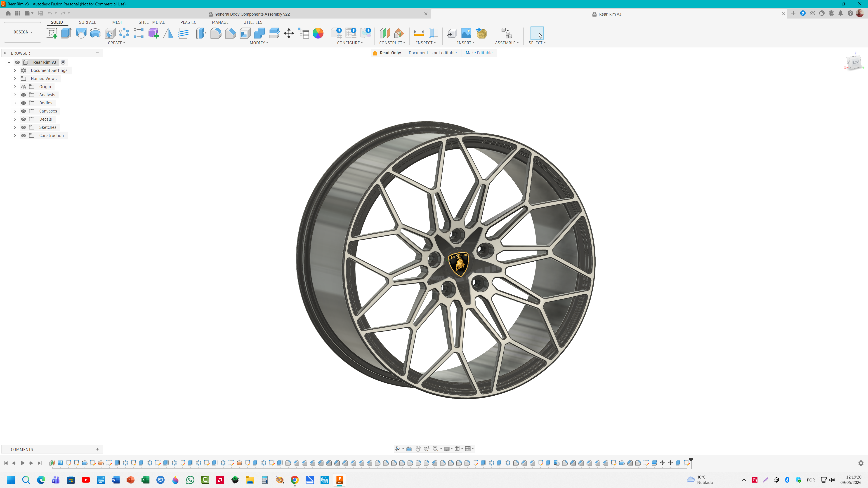Choose the Chamfer tool
This screenshot has height=488, width=868.
231,33
